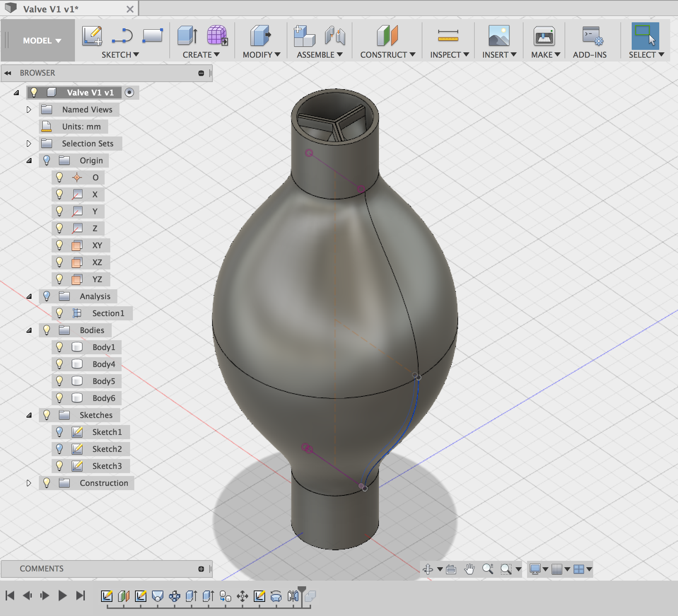
Task: Toggle visibility of the Origin folder
Action: point(47,161)
